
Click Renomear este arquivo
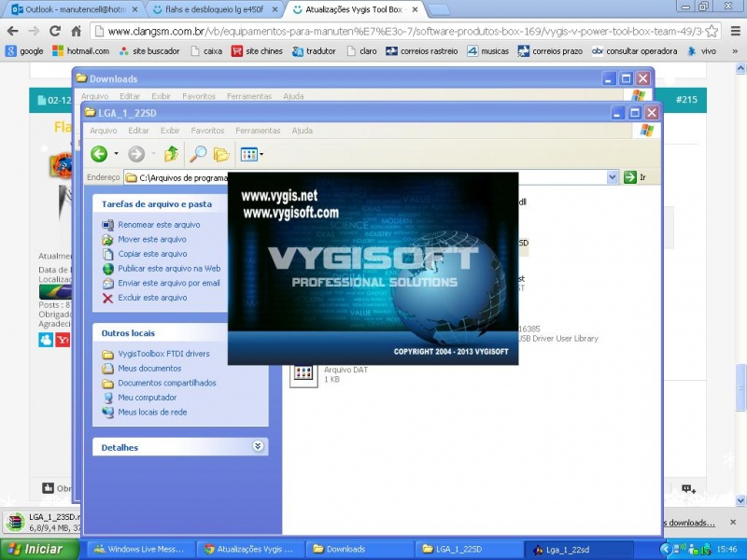[159, 225]
